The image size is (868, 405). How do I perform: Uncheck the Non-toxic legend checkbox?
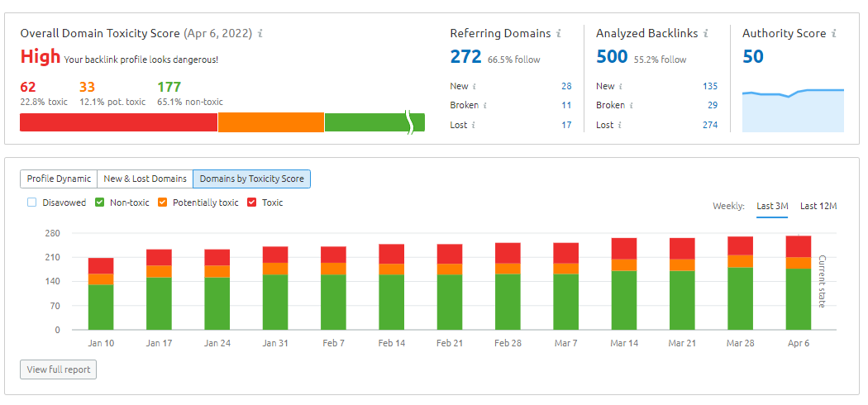pyautogui.click(x=100, y=202)
